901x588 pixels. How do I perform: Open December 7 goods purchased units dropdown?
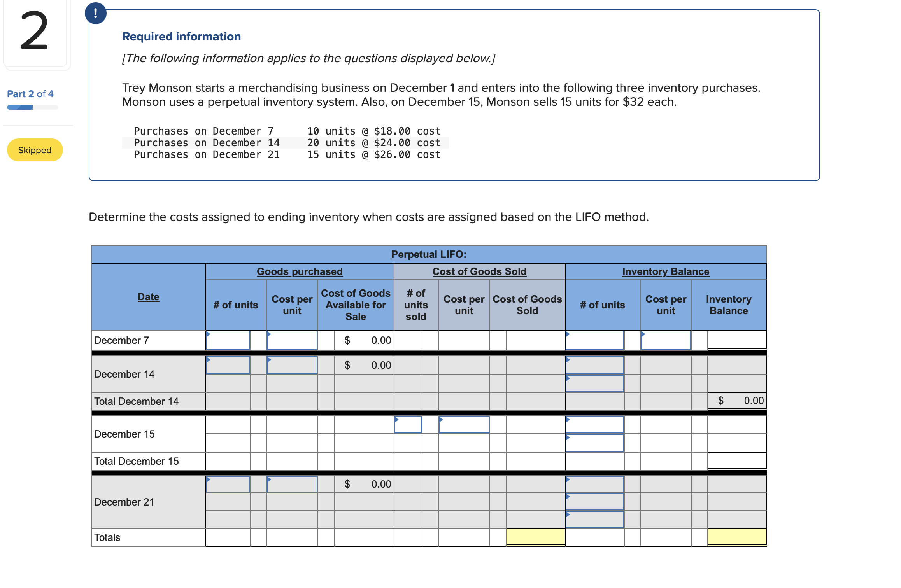[228, 340]
